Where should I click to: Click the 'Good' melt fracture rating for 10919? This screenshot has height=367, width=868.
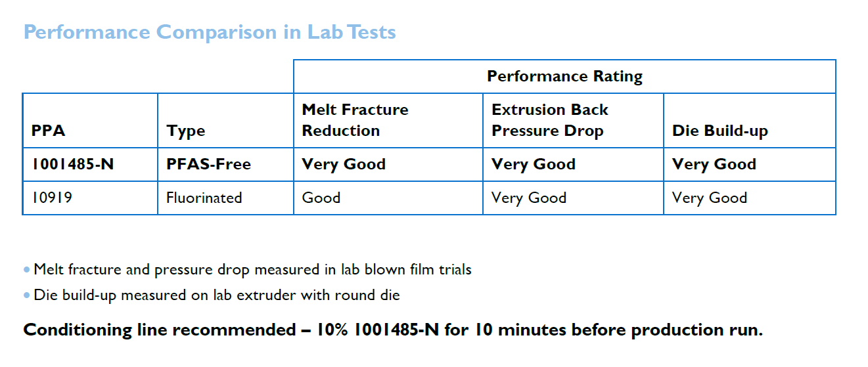(321, 198)
